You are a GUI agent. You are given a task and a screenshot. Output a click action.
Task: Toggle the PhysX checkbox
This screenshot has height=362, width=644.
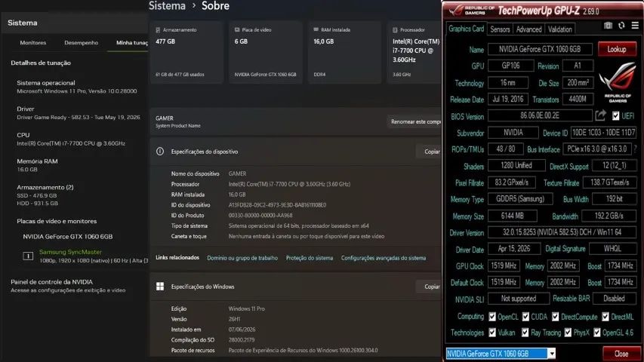[x=568, y=333]
